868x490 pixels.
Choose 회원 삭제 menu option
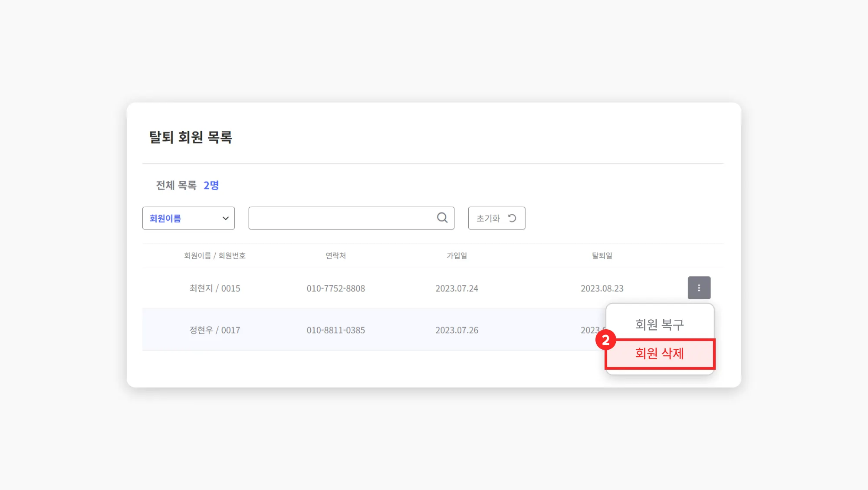659,354
